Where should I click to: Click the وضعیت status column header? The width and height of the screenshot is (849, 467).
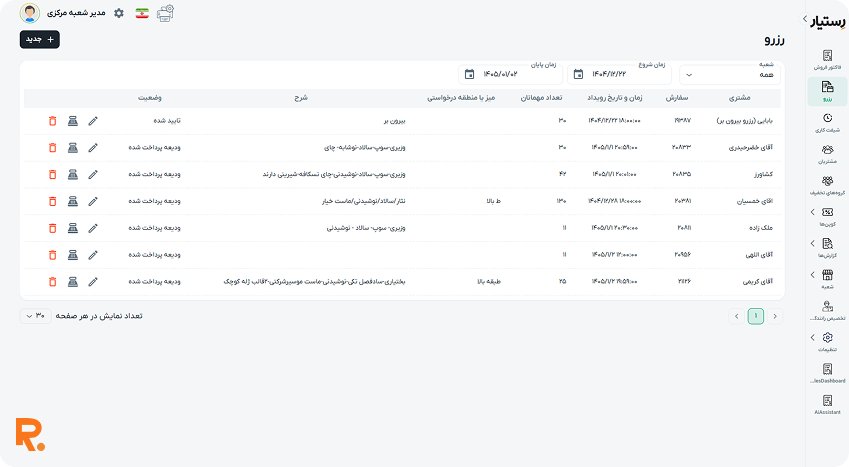pyautogui.click(x=150, y=98)
